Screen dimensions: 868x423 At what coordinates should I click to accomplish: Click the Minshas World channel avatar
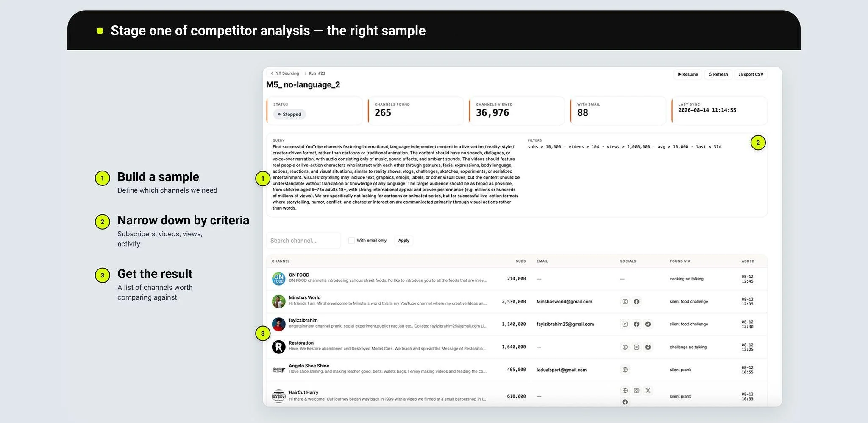tap(278, 302)
